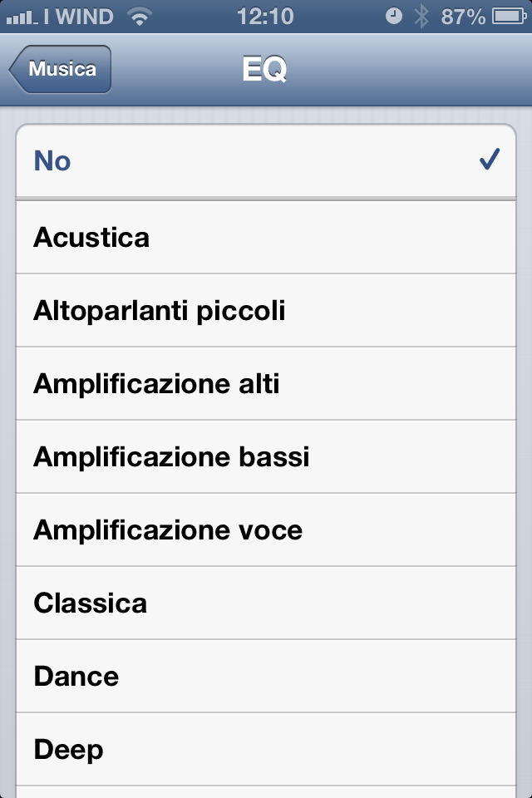Enable the Classica equalizer preset

click(x=266, y=603)
